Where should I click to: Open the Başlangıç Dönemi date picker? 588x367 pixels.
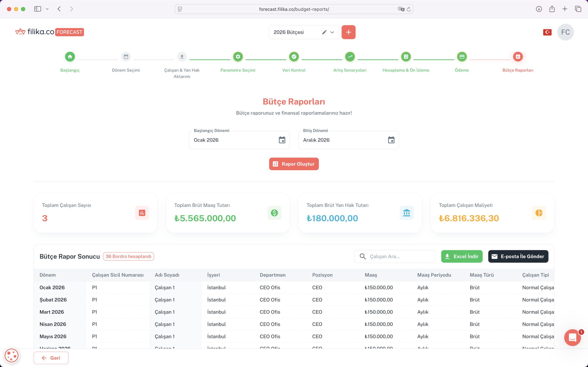click(282, 140)
